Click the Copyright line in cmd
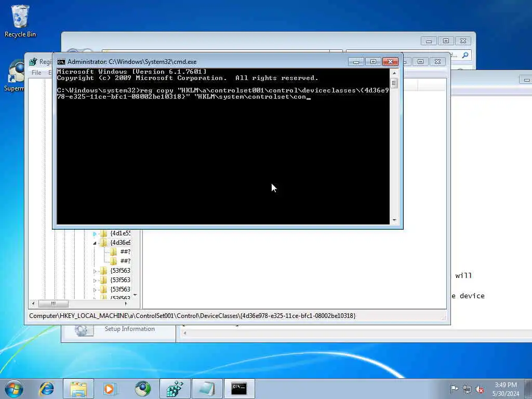The width and height of the screenshot is (532, 399). click(x=187, y=78)
